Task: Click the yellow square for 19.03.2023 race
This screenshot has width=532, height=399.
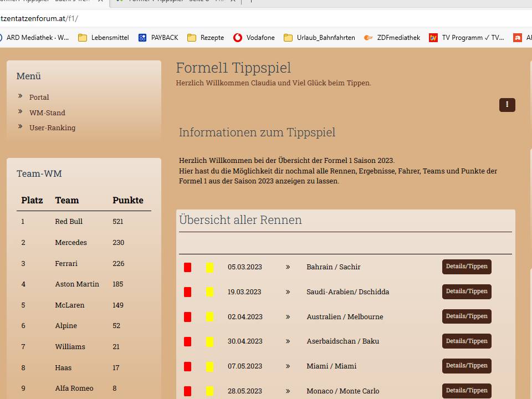Action: coord(209,292)
